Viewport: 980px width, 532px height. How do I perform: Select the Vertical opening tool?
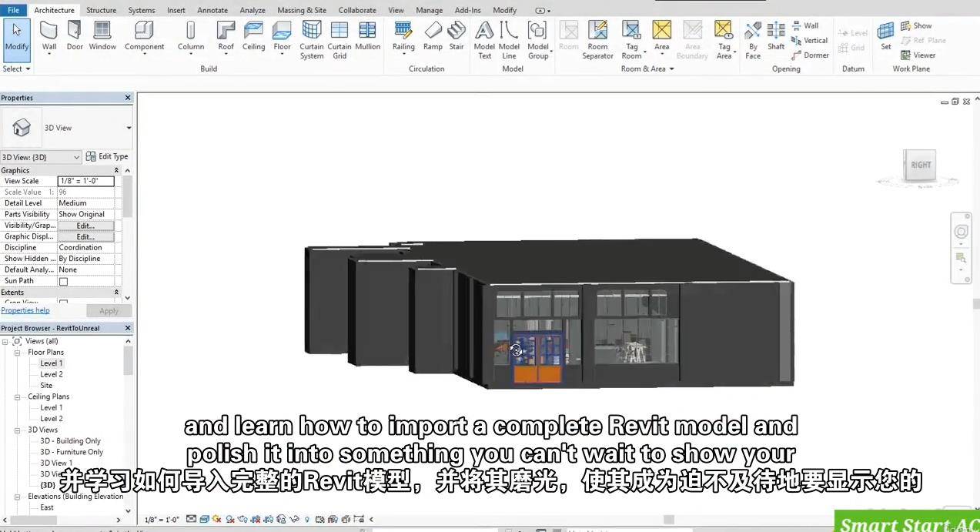[x=810, y=40]
